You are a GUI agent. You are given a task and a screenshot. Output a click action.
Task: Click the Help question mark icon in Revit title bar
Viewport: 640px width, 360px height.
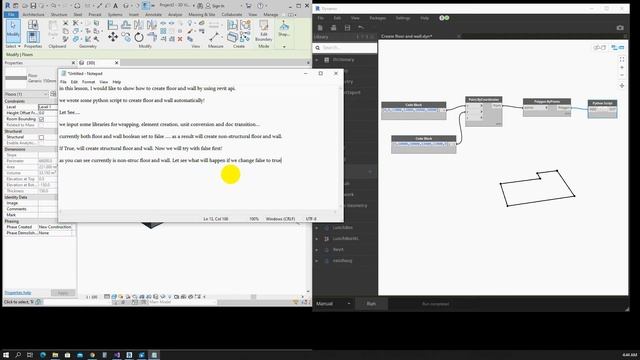pyautogui.click(x=260, y=6)
